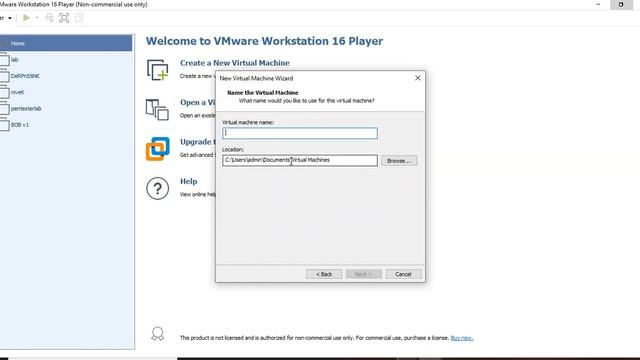Viewport: 640px width, 360px height.
Task: Click the Browse... button
Action: click(399, 161)
